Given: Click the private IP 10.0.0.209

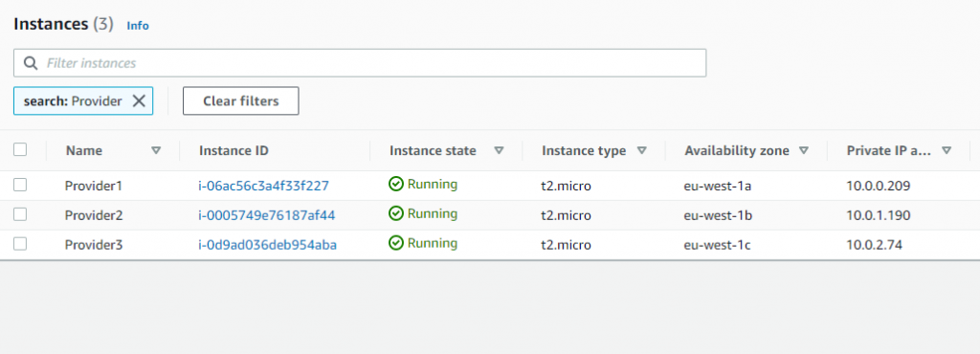Looking at the screenshot, I should click(x=879, y=186).
